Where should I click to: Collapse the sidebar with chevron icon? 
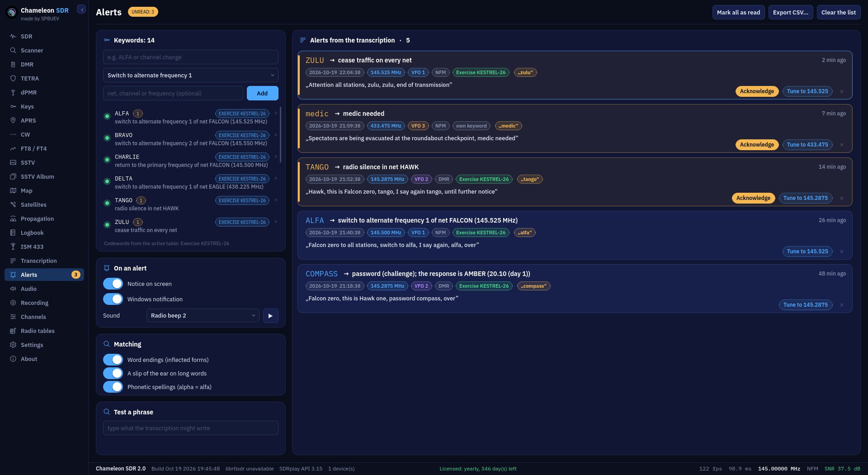(81, 9)
